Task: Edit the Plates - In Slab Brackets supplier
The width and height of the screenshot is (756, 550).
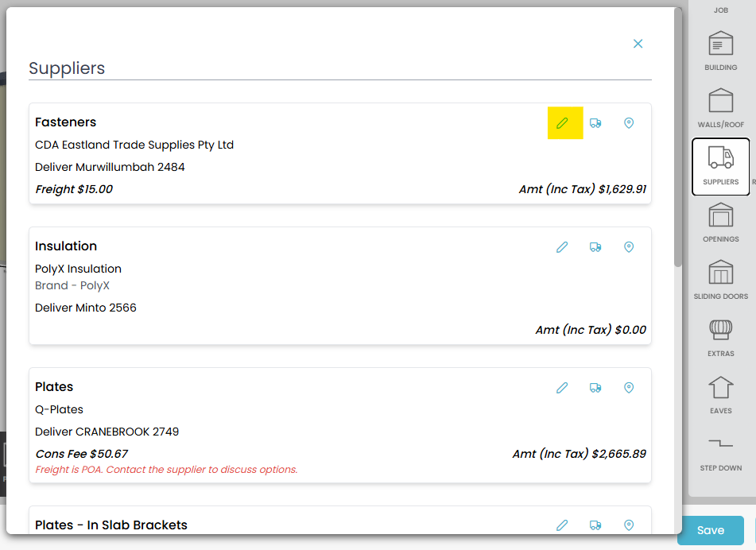Action: click(562, 525)
